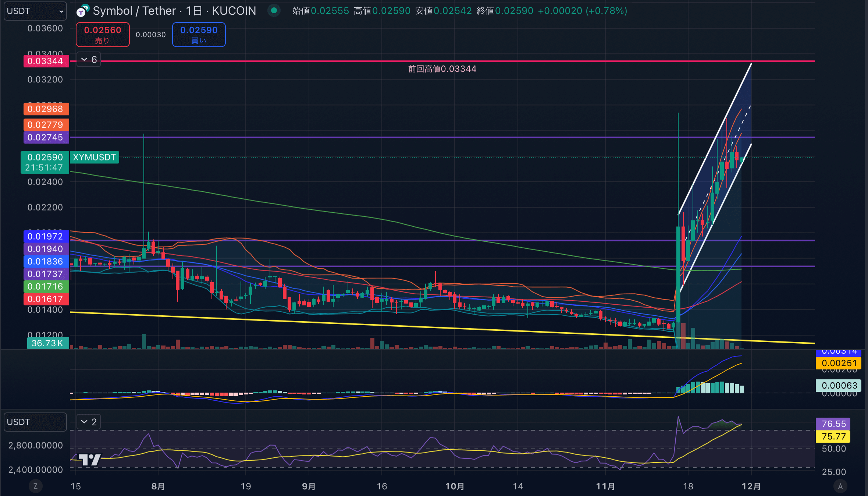Click the XYMUSDT symbol label
868x496 pixels.
(95, 157)
